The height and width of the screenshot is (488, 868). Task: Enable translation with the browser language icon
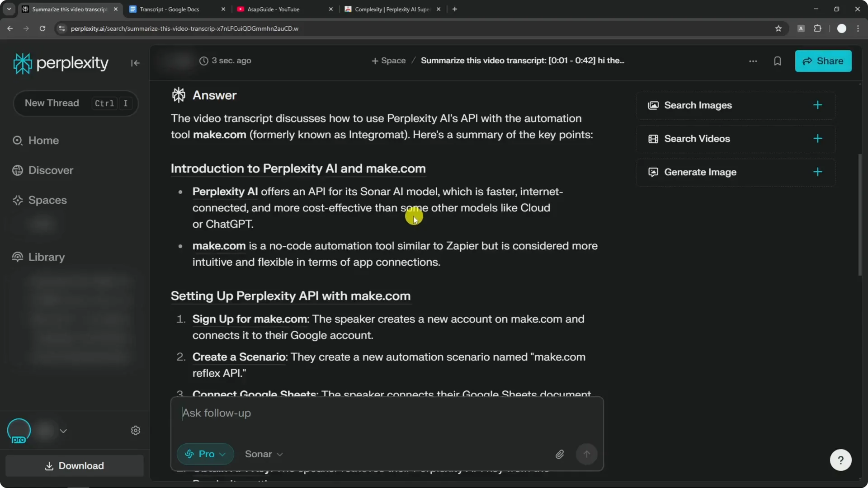point(801,28)
